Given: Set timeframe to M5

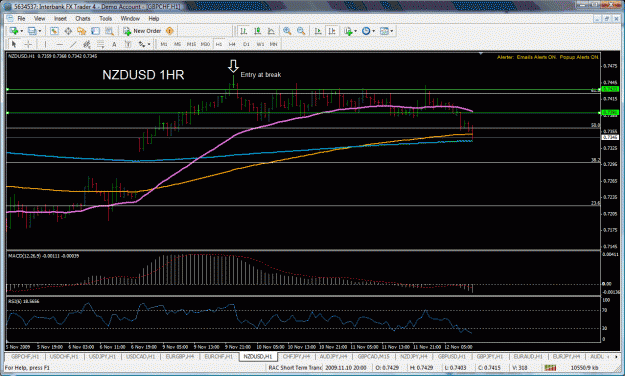Looking at the screenshot, I should click(177, 44).
